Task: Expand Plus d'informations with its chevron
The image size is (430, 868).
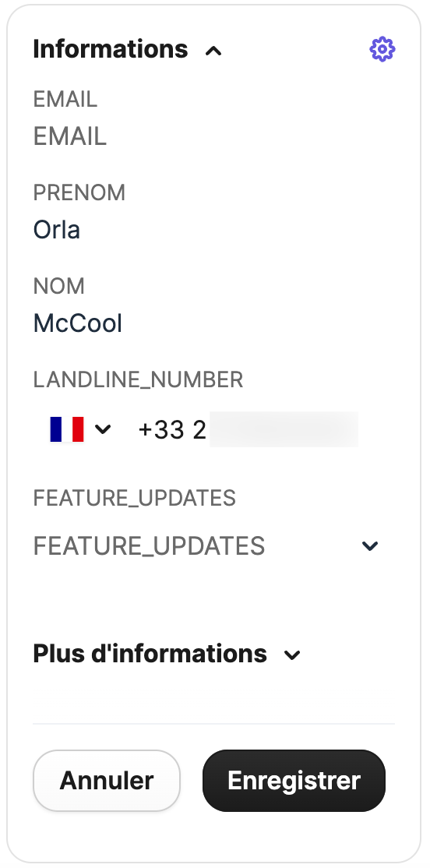Action: click(x=291, y=655)
